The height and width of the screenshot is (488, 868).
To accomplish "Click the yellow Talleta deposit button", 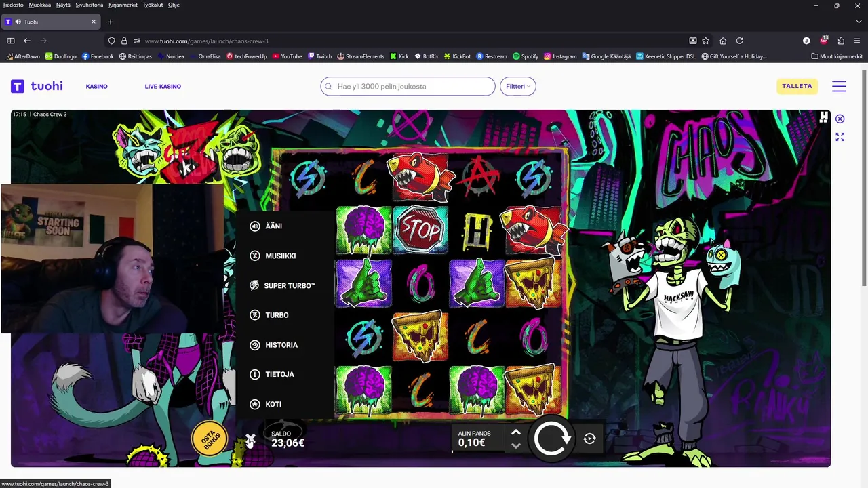I will pyautogui.click(x=797, y=86).
